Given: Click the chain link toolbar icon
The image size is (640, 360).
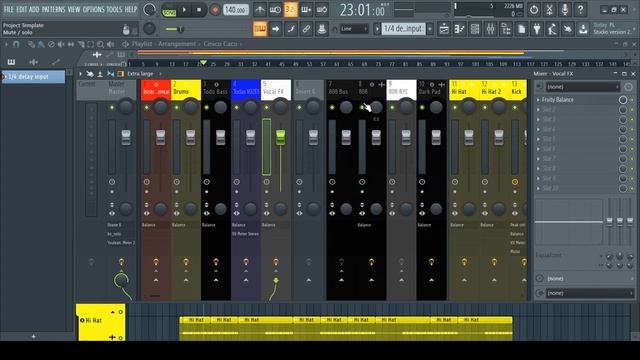Looking at the screenshot, I should (x=306, y=29).
